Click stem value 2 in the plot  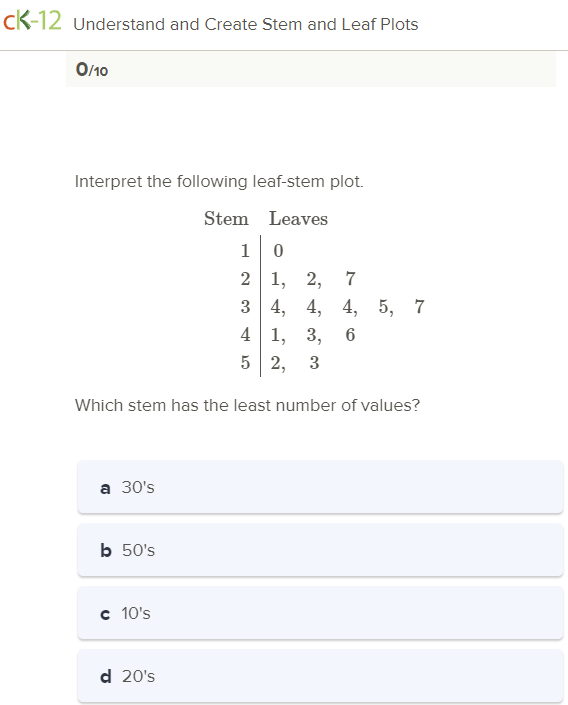tap(245, 279)
